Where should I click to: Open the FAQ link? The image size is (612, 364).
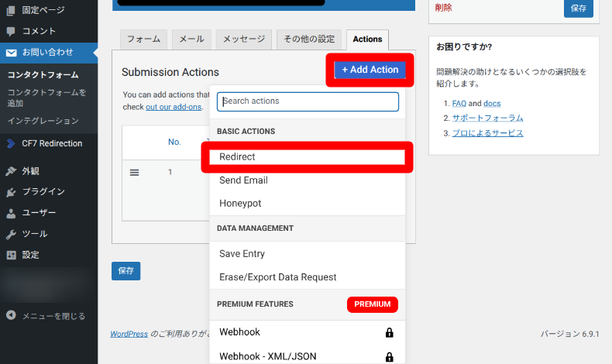tap(459, 103)
